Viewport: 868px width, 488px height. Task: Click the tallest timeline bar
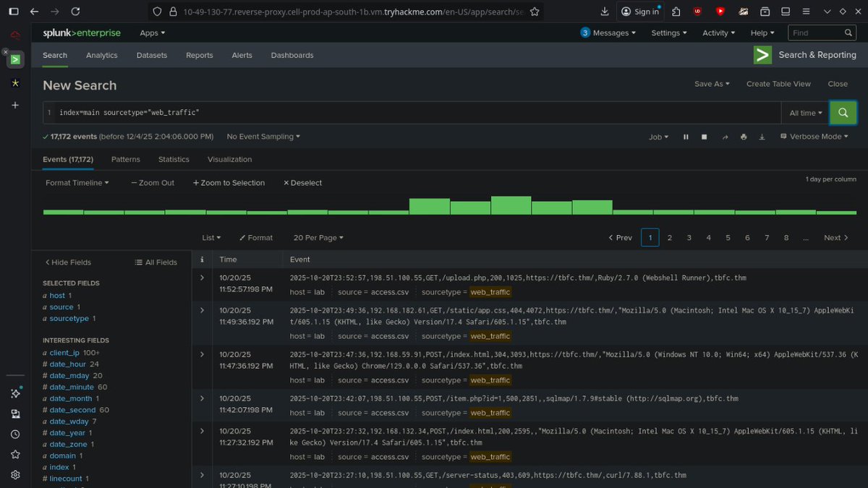click(511, 205)
